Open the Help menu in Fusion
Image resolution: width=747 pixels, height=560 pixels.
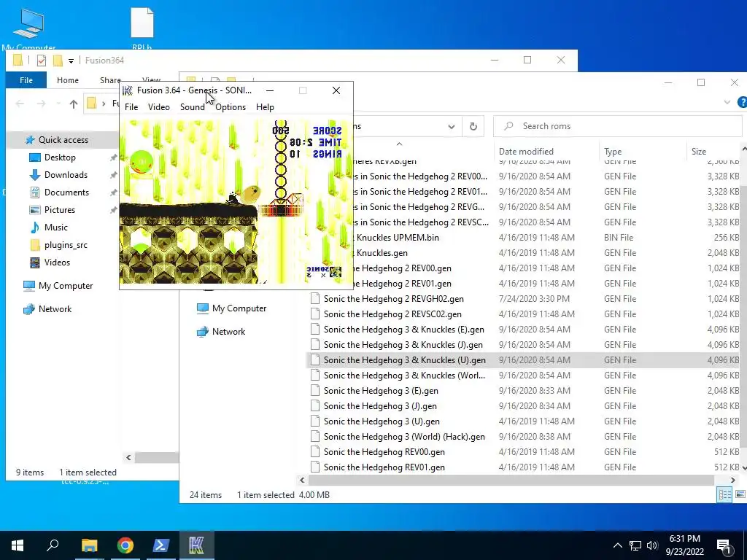[265, 107]
